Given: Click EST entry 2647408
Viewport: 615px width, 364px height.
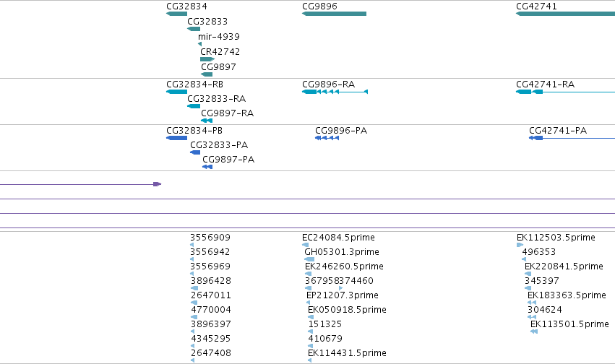Looking at the screenshot, I should [211, 353].
